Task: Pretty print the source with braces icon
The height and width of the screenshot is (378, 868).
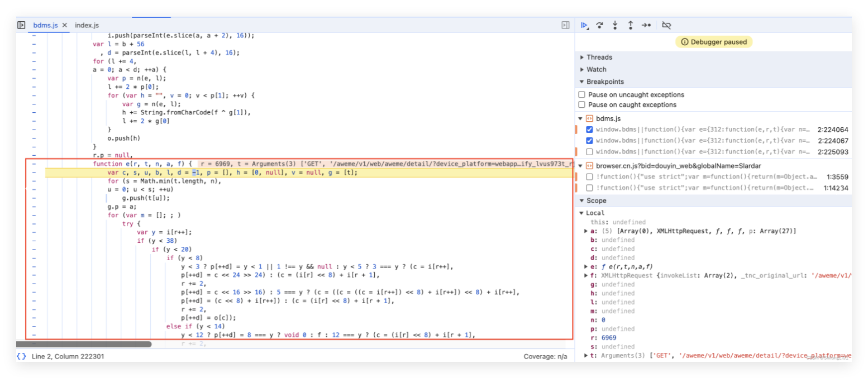Action: pyautogui.click(x=21, y=356)
